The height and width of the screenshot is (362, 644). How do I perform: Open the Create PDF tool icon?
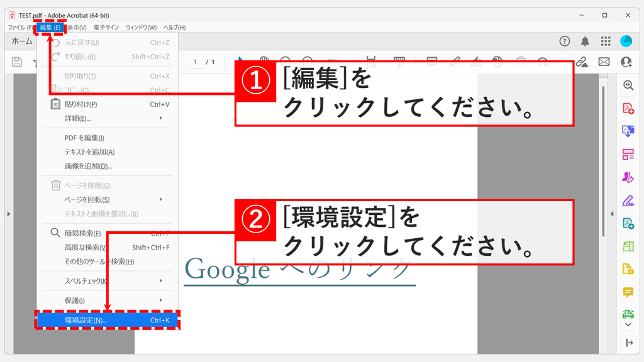628,108
